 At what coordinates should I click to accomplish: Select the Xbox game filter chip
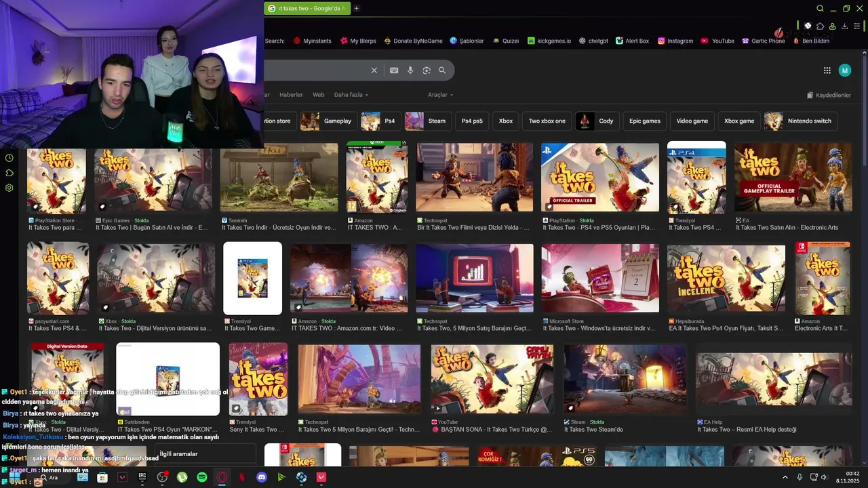(739, 121)
